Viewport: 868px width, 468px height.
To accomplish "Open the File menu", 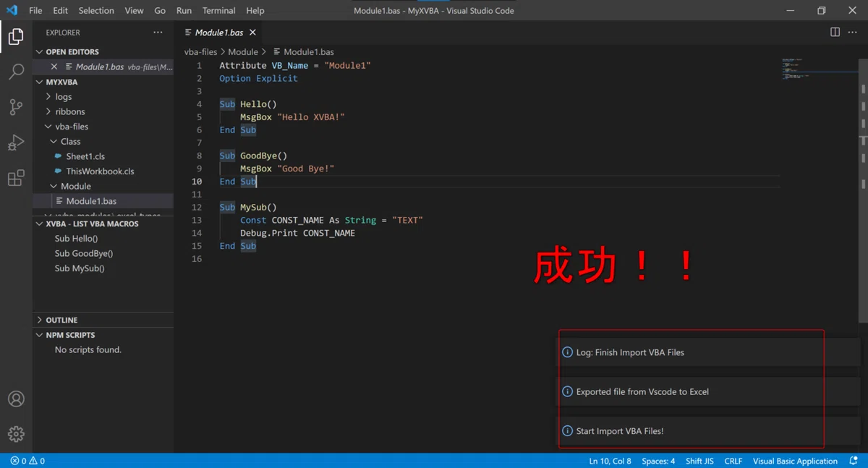I will (x=35, y=11).
